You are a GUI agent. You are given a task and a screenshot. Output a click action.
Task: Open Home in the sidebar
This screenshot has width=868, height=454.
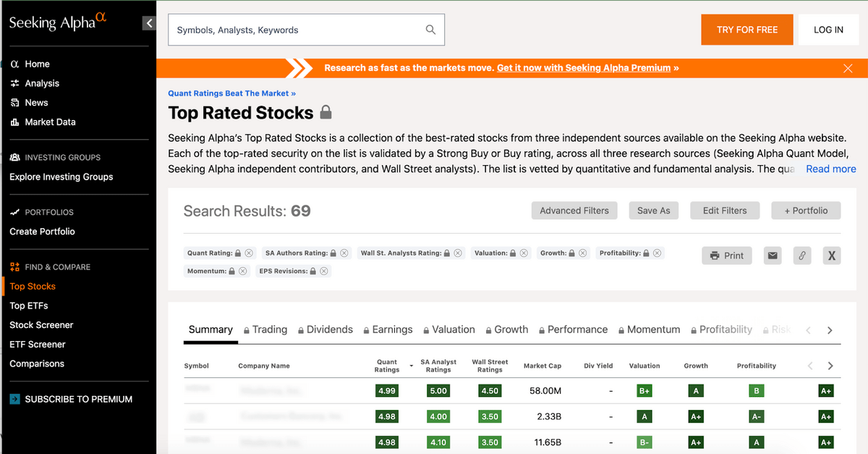point(37,64)
